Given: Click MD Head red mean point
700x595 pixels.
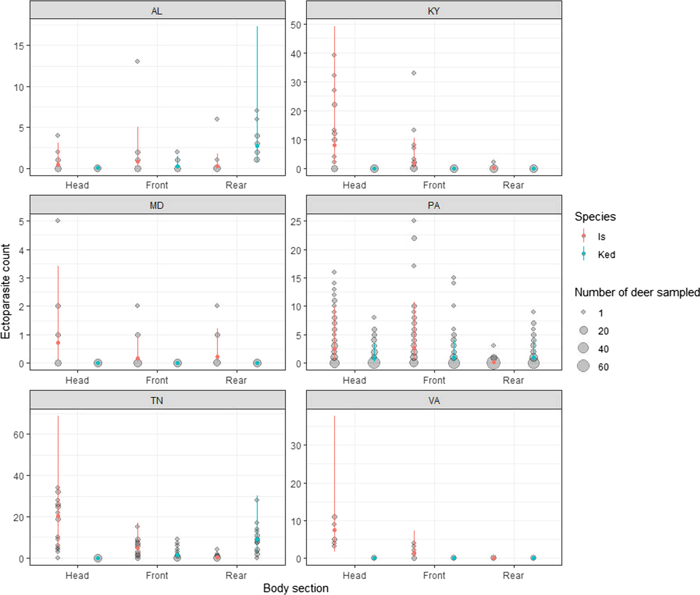Looking at the screenshot, I should [58, 343].
